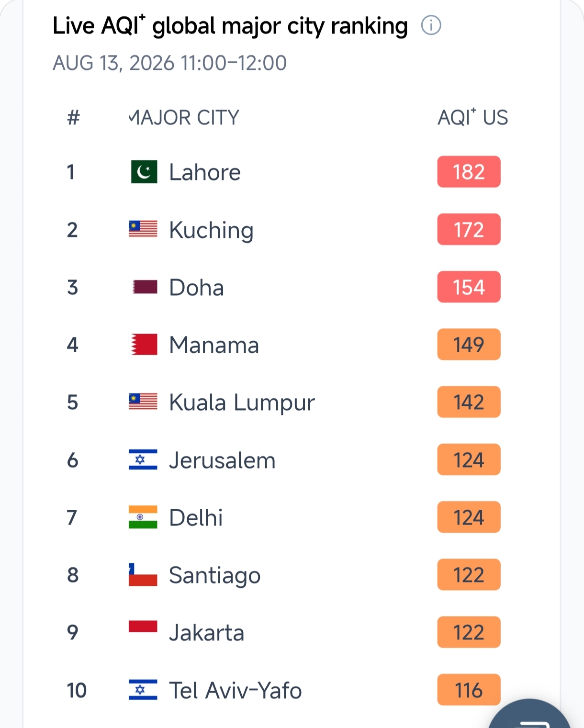Open the Jerusalem city page
Viewport: 584px width, 728px height.
[x=223, y=460]
